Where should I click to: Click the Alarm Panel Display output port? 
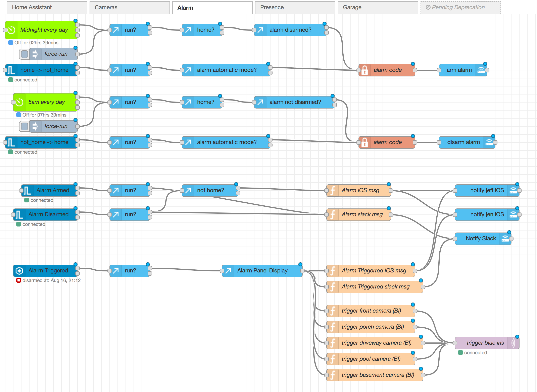(302, 271)
